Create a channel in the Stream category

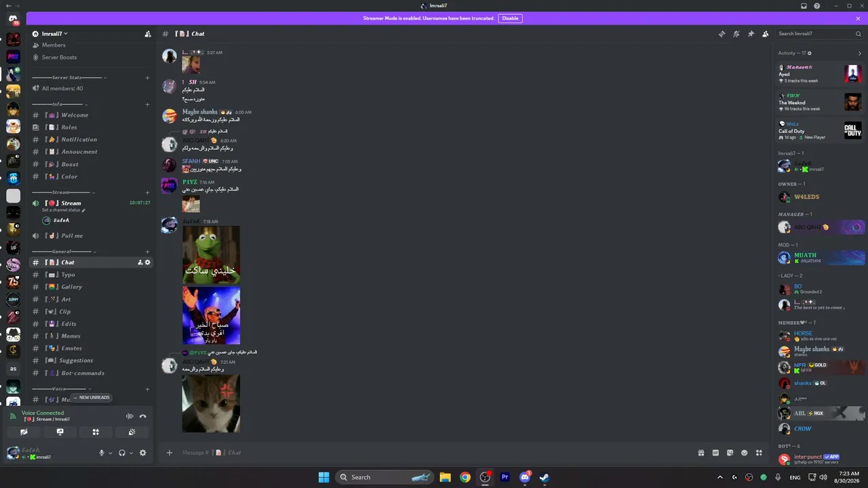[147, 192]
